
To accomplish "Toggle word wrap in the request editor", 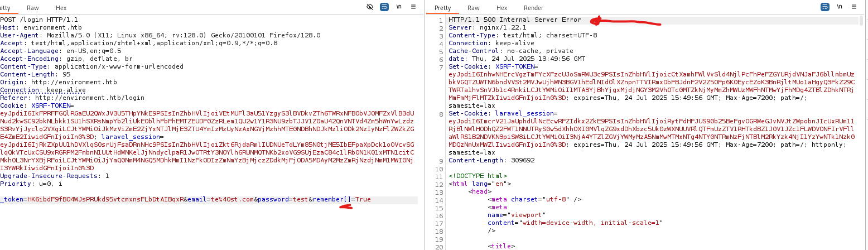I will (384, 7).
